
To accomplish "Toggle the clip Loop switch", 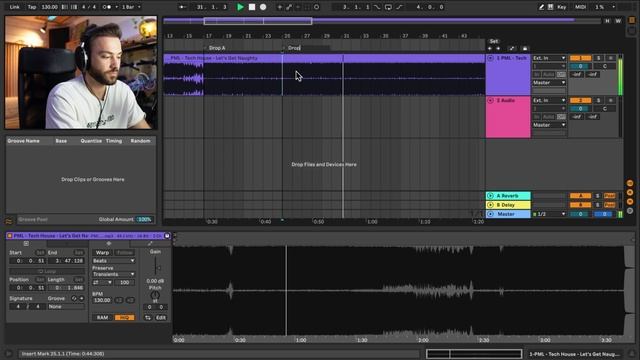I will tap(47, 271).
